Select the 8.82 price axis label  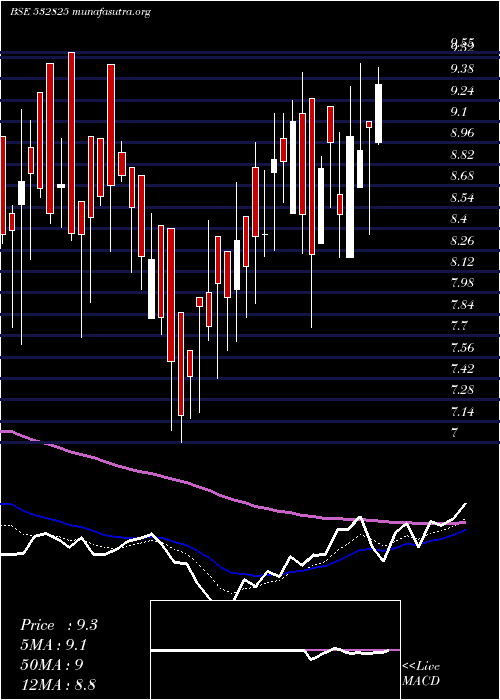(x=462, y=155)
